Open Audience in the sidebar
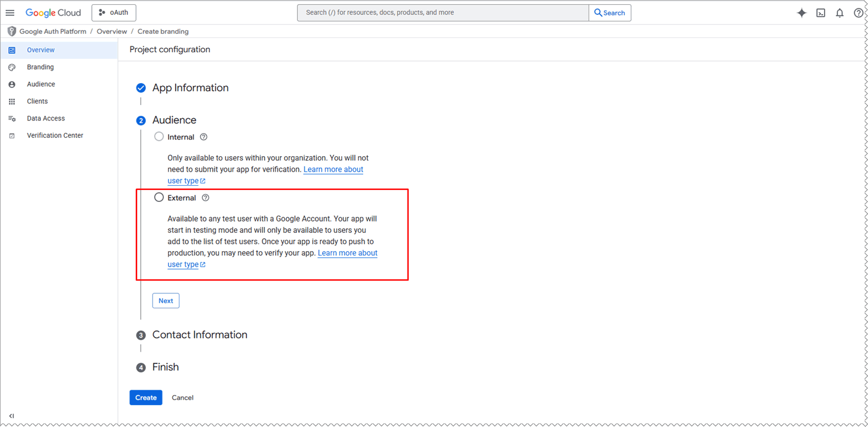 [59, 84]
